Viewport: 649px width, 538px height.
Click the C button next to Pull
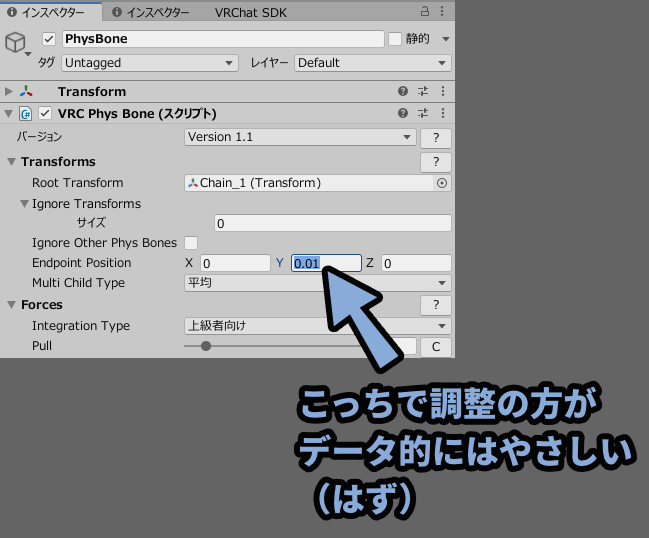point(435,346)
